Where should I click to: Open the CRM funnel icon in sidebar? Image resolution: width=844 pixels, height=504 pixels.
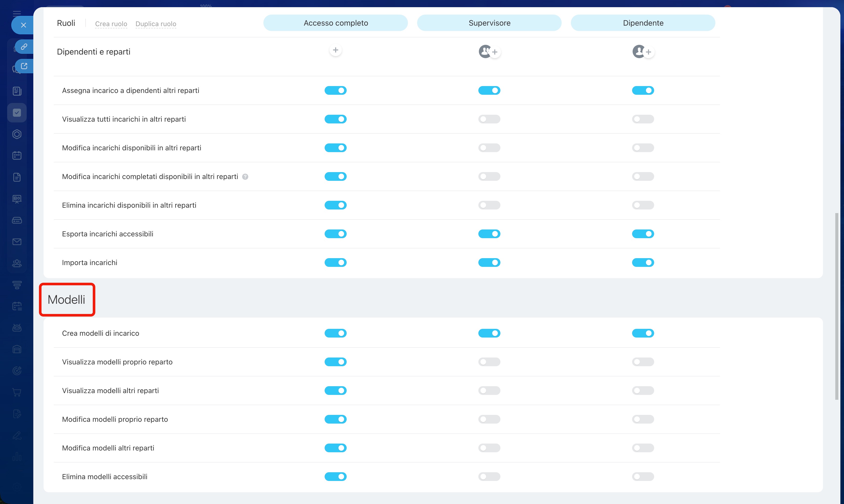[17, 285]
